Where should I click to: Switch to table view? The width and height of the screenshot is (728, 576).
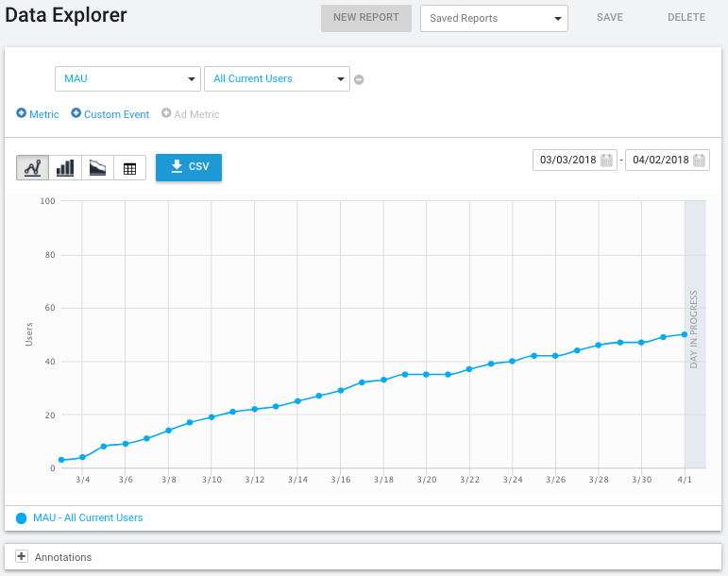tap(129, 168)
